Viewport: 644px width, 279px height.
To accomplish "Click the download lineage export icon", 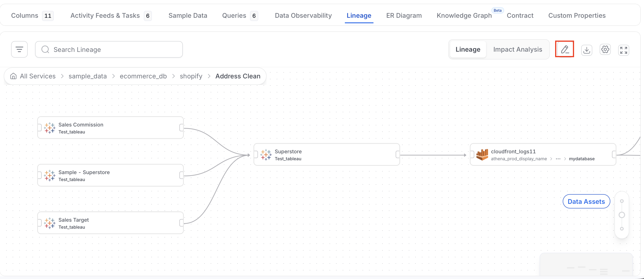I will (587, 50).
